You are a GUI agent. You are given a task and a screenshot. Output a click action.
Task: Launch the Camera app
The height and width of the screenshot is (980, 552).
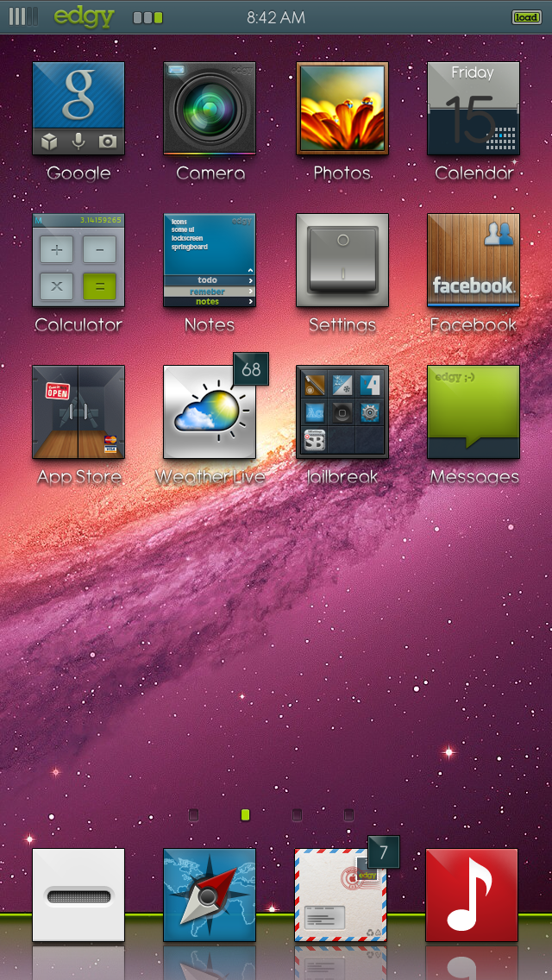coord(210,108)
